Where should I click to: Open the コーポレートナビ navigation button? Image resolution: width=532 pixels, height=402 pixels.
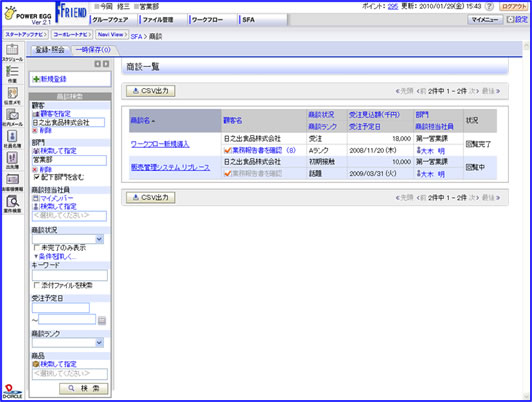72,35
